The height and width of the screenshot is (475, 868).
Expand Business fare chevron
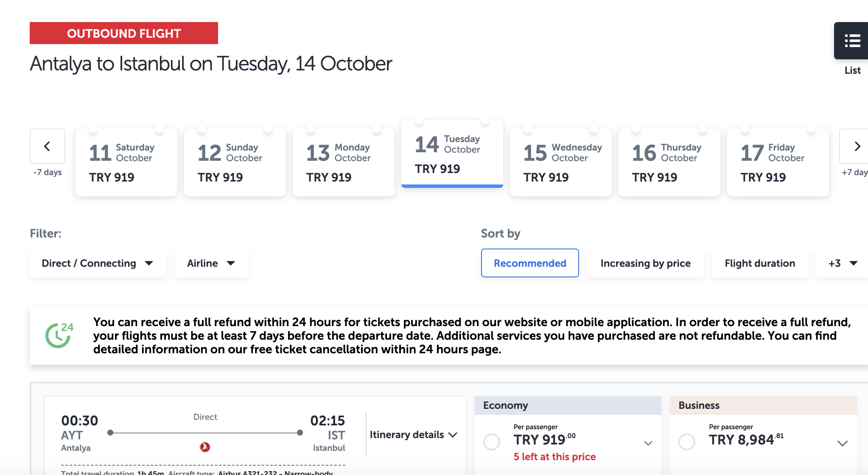point(842,444)
